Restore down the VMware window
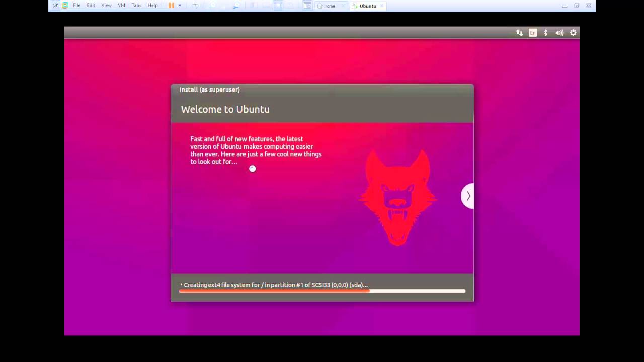644x362 pixels. (577, 6)
